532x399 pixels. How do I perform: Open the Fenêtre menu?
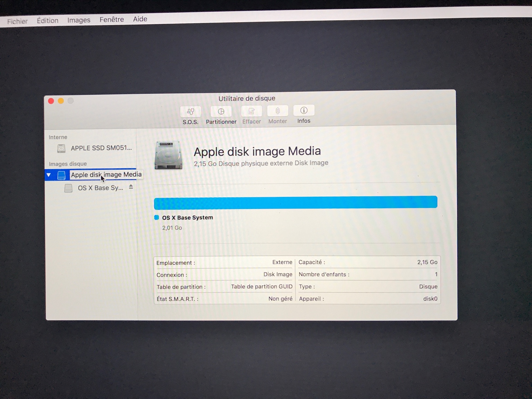[x=112, y=19]
